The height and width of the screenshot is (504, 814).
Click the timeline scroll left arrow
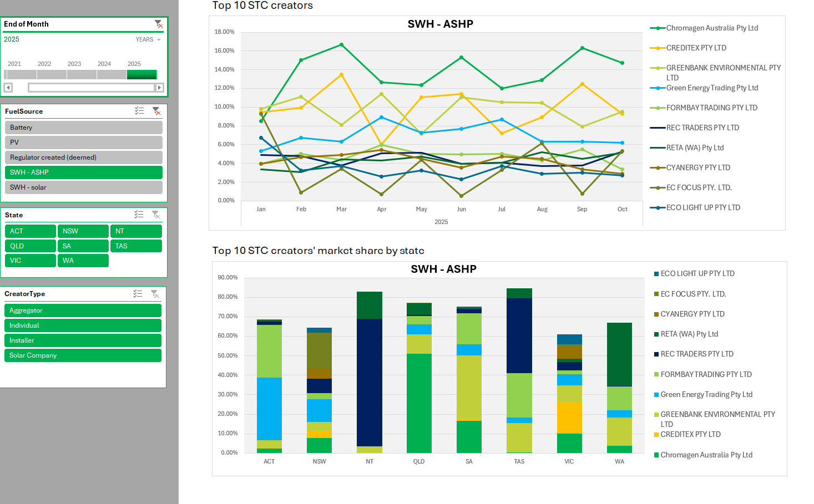[8, 88]
